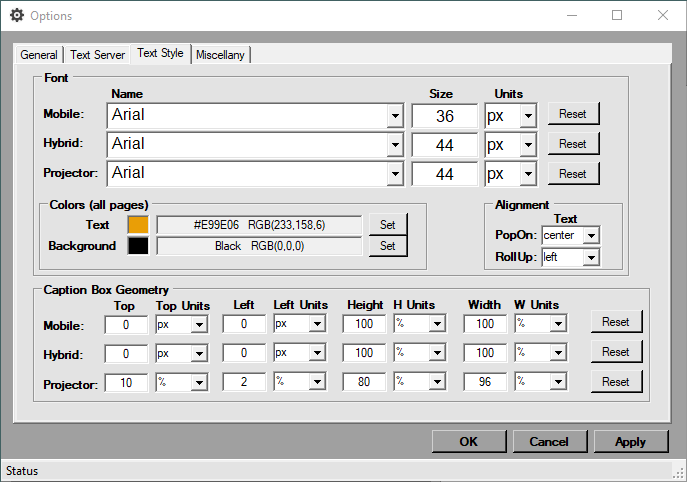Reset Hybrid caption box geometry
This screenshot has height=482, width=687.
pyautogui.click(x=616, y=352)
